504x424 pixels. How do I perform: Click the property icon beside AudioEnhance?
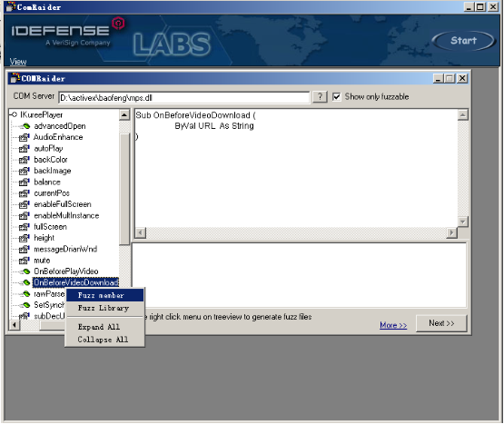[x=24, y=138]
